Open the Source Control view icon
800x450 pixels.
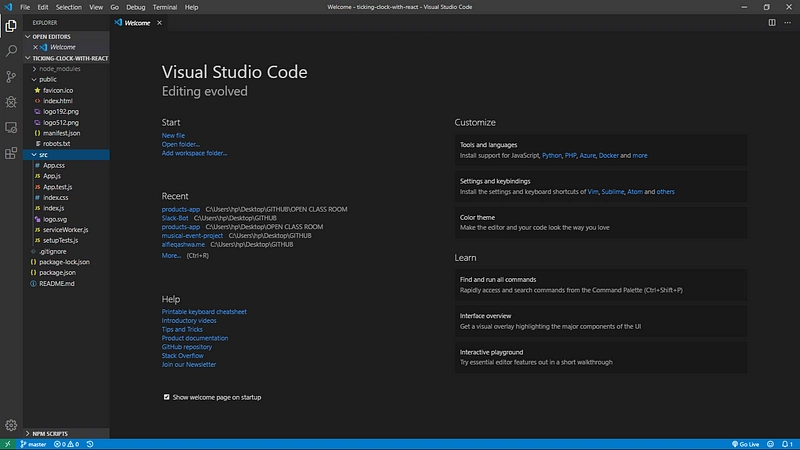pos(11,77)
